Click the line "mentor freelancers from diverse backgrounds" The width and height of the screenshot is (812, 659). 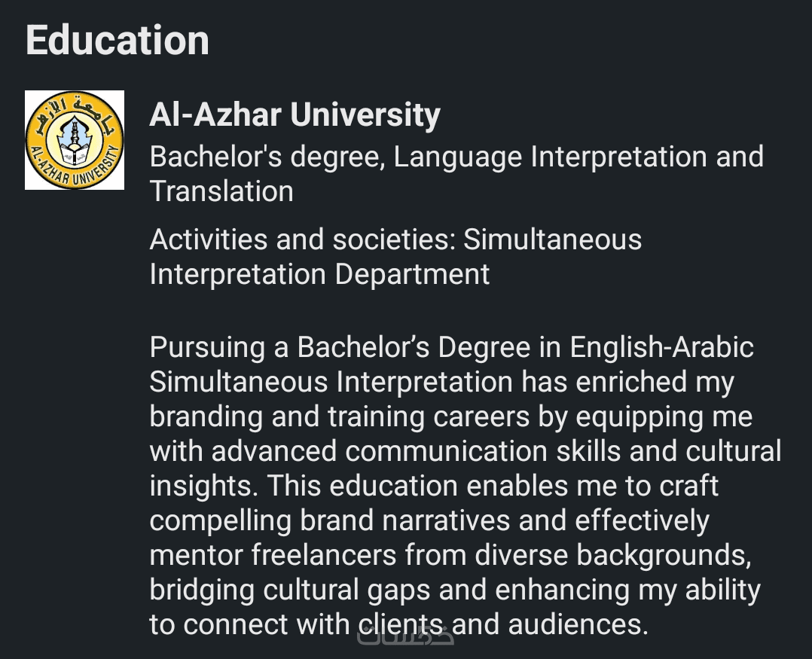pyautogui.click(x=451, y=555)
